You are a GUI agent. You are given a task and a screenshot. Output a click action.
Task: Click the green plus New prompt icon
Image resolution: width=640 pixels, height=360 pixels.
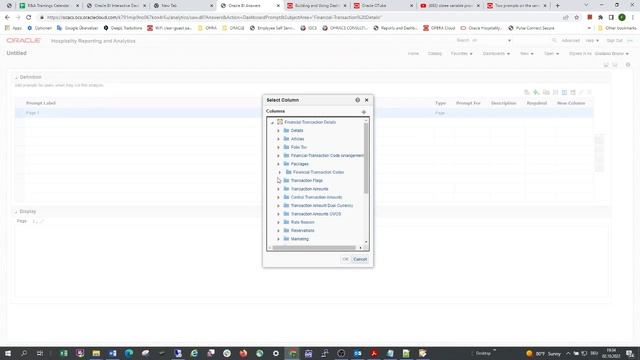(x=536, y=93)
